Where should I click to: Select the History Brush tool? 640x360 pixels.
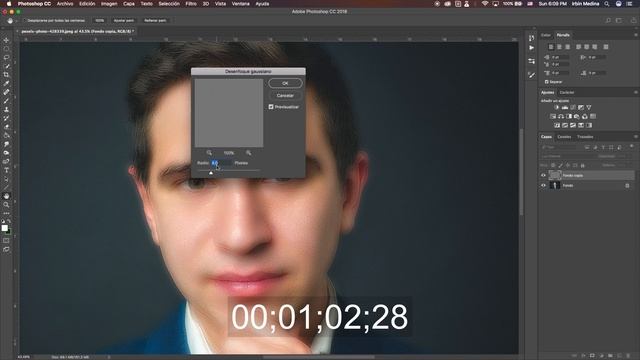6,118
